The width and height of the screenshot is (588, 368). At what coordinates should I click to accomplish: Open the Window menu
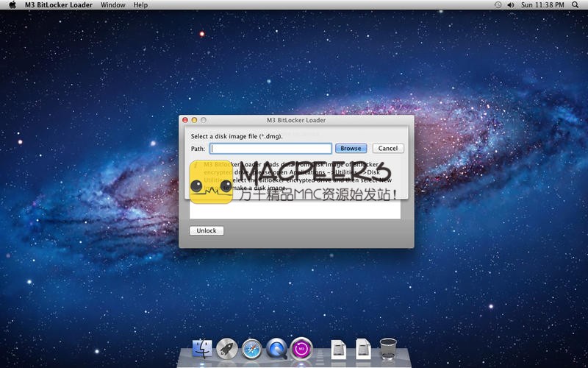pos(112,4)
